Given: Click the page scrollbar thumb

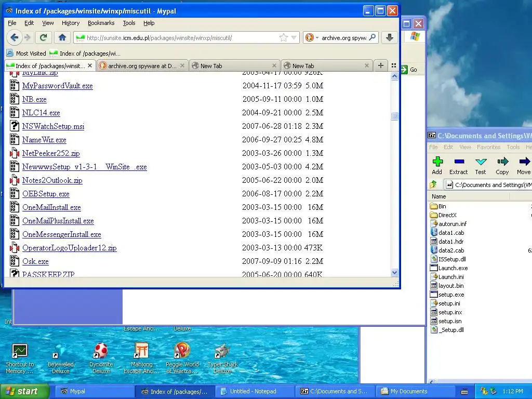Looking at the screenshot, I should coord(394,116).
